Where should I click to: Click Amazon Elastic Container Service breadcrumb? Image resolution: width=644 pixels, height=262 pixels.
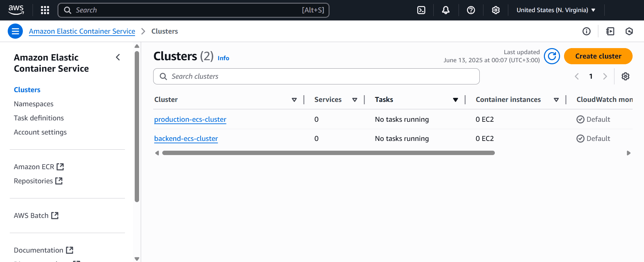coord(82,31)
